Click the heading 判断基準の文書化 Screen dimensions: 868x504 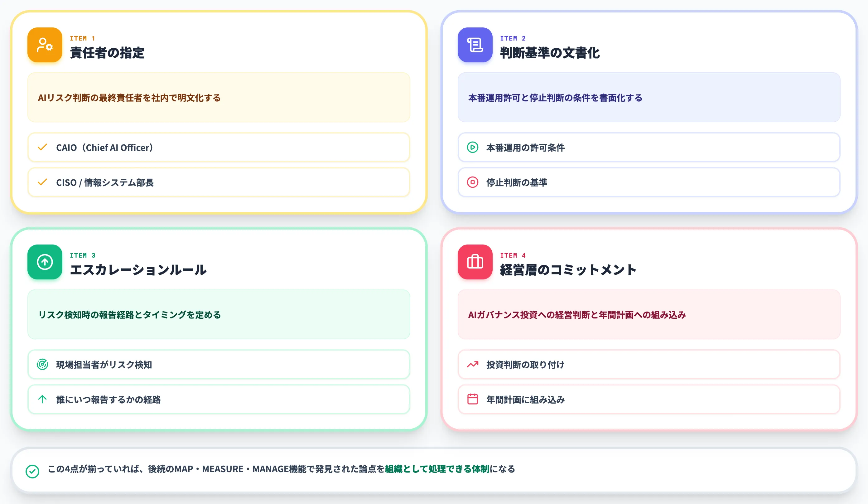pos(550,53)
